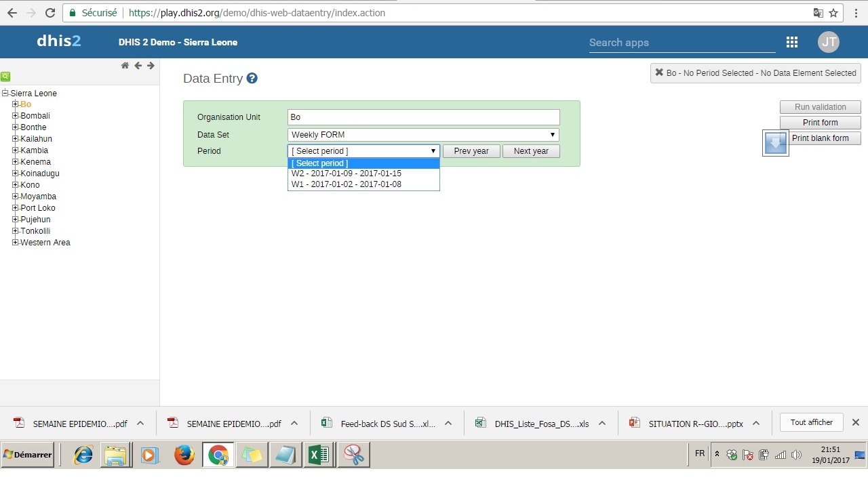Click the right arrow icon above tree
The width and height of the screenshot is (868, 488).
click(151, 66)
